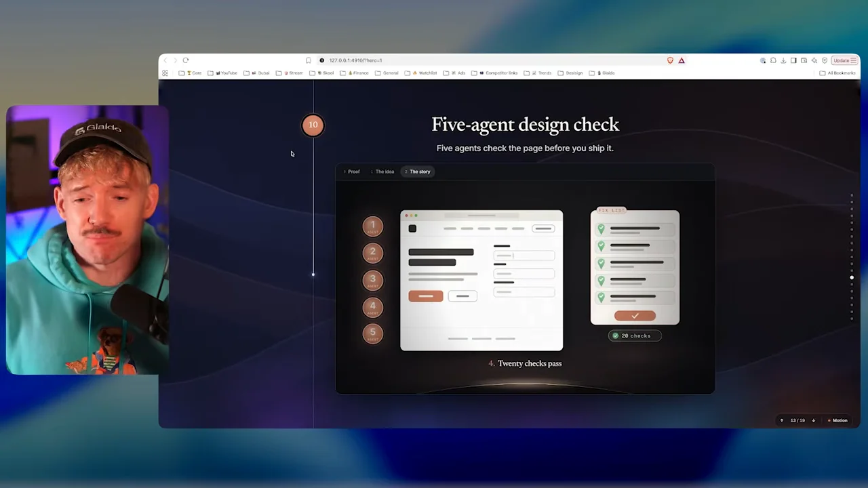The width and height of the screenshot is (868, 488).
Task: Open the Leo AI sparkle icon
Action: coord(814,60)
